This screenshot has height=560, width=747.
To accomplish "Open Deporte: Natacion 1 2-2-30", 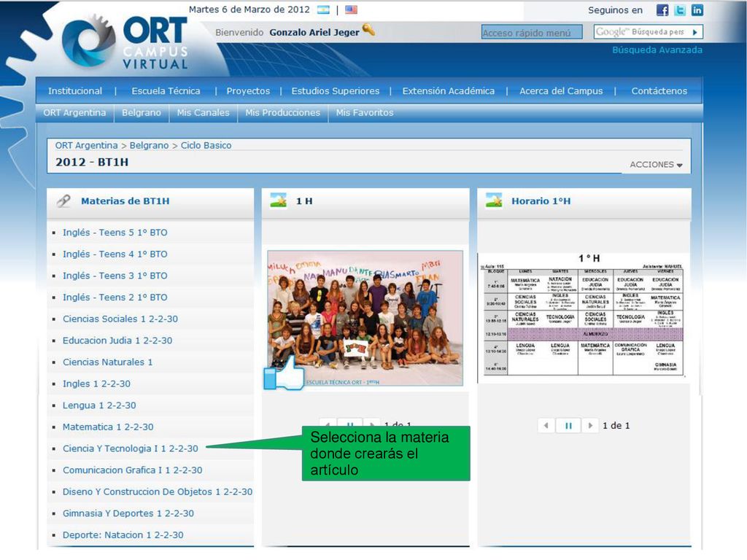I will click(x=123, y=534).
